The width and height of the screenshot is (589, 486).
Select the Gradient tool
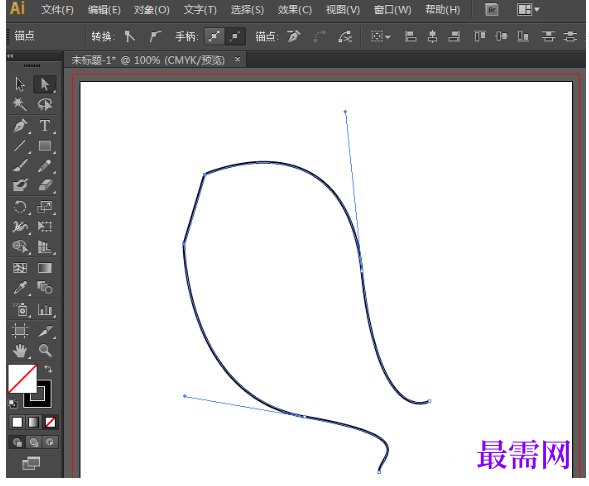pos(45,268)
